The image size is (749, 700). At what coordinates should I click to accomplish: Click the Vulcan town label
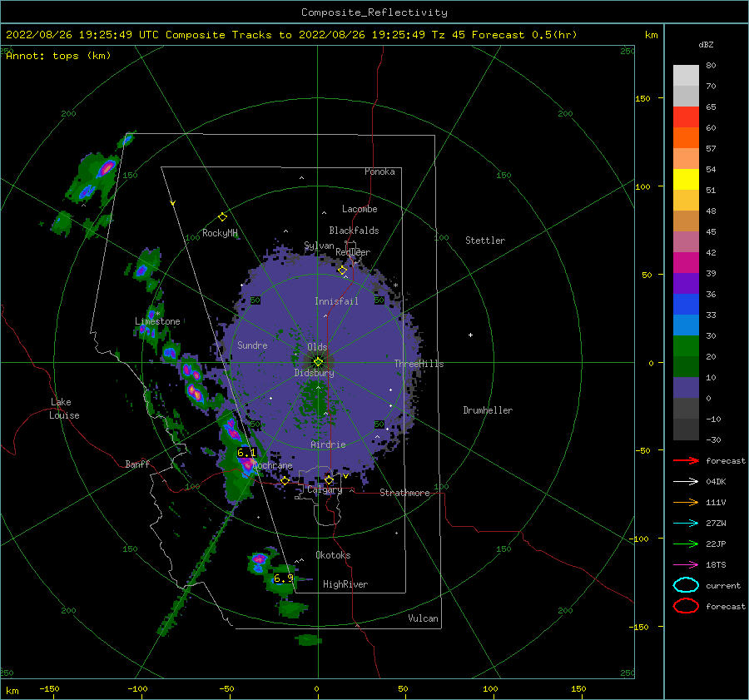click(x=424, y=618)
